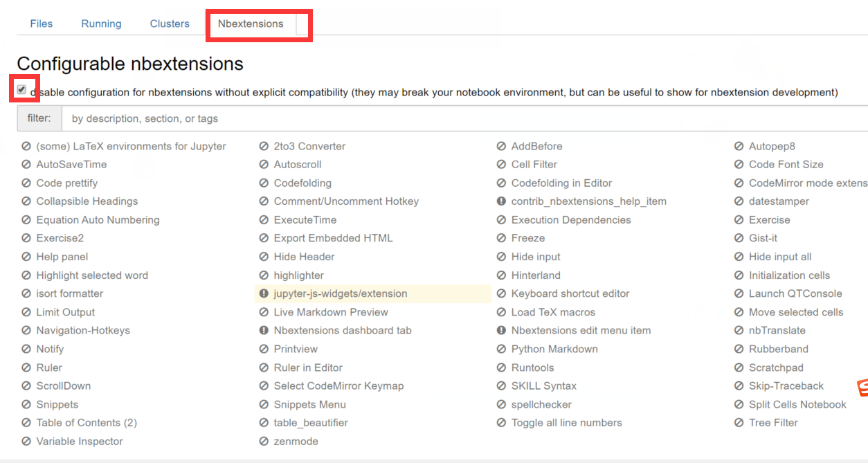The height and width of the screenshot is (463, 868).
Task: Click the disabled icon beside Tree Filter
Action: click(739, 423)
